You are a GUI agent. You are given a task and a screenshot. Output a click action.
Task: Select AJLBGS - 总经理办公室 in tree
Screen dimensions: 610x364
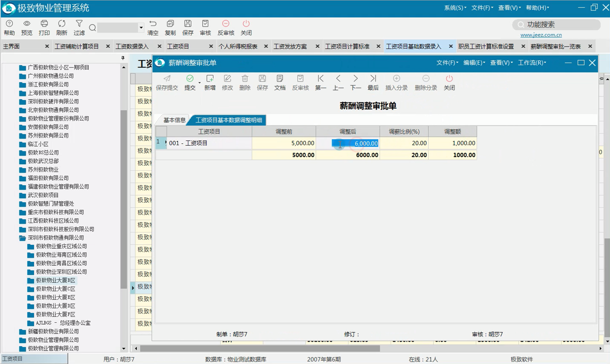(63, 323)
